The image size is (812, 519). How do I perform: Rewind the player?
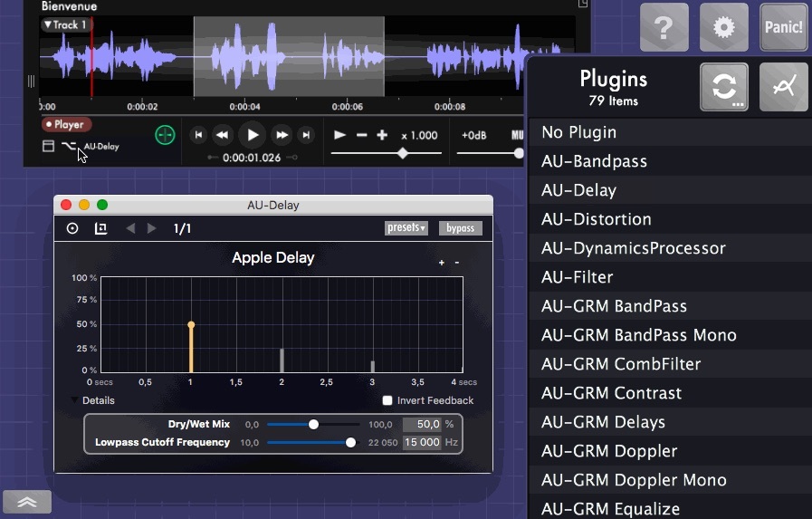coord(222,135)
